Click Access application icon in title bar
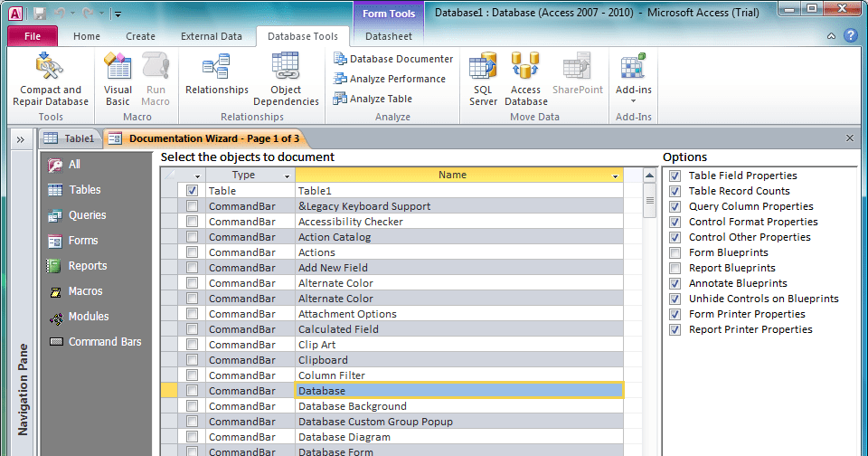This screenshot has height=456, width=868. (x=15, y=14)
